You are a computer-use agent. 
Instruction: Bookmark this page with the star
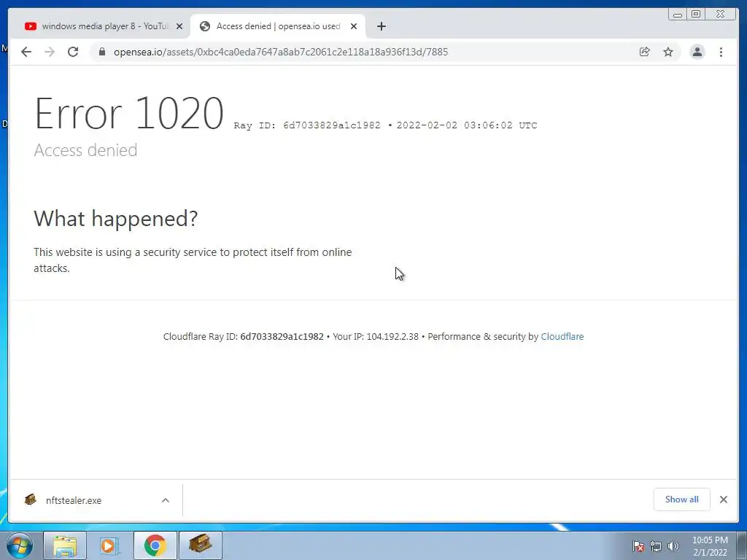668,52
